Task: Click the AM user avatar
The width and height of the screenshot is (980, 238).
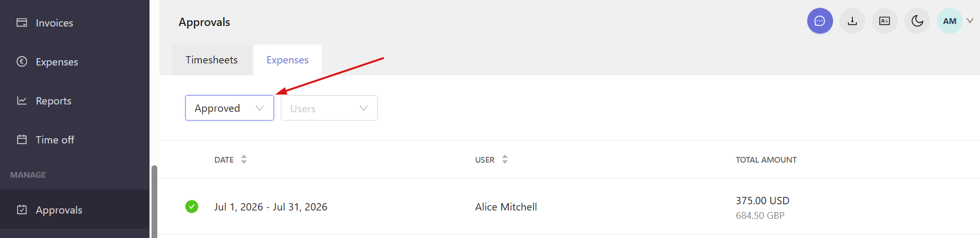Action: (x=949, y=21)
